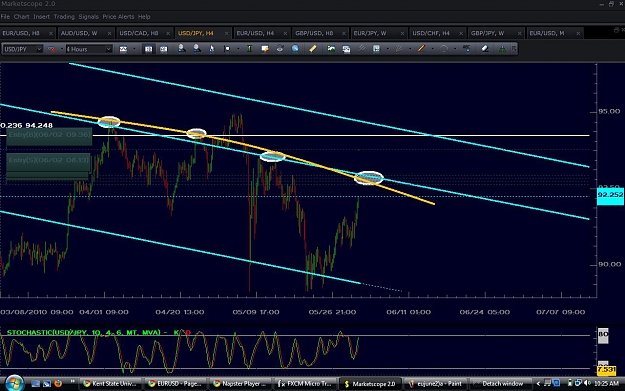Click the red price alert icon

tap(51, 49)
